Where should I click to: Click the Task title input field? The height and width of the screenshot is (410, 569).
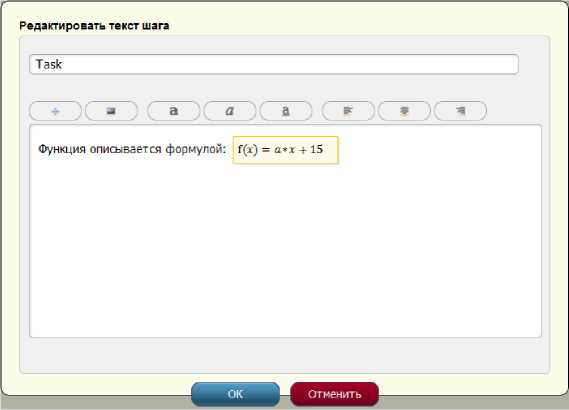[274, 64]
